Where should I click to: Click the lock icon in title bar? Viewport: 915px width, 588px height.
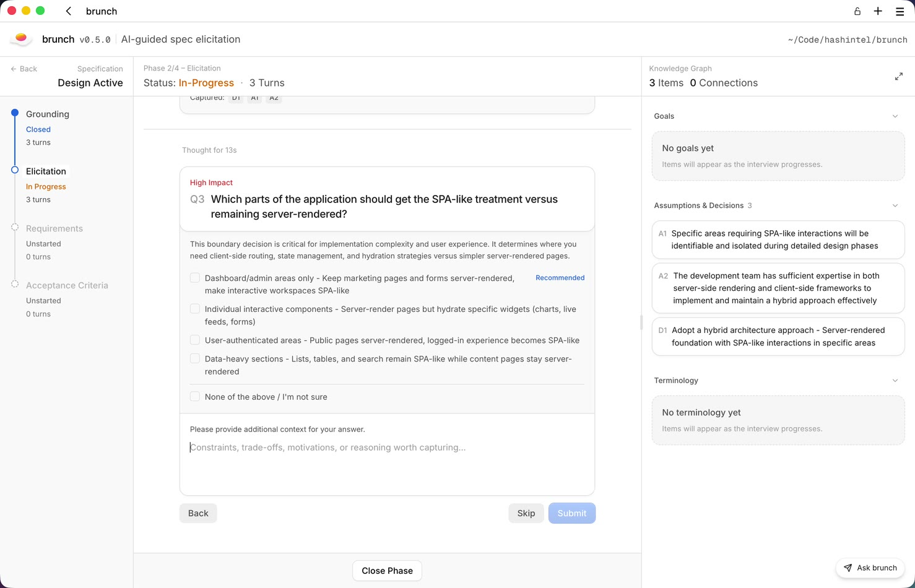click(x=857, y=11)
